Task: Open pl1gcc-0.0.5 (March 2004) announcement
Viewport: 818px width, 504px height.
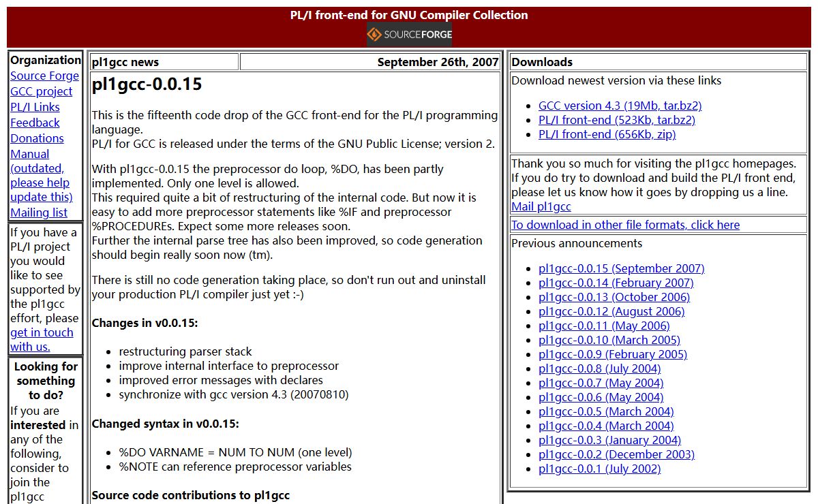Action: 606,411
